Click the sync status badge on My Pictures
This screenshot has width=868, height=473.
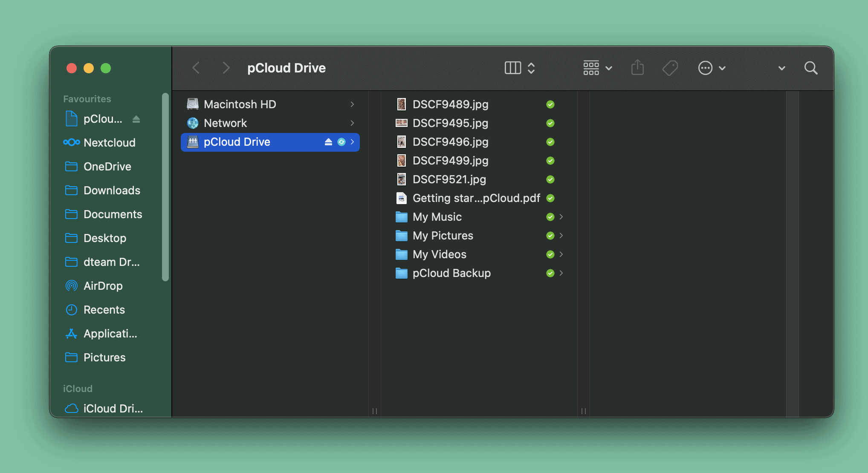click(x=550, y=236)
